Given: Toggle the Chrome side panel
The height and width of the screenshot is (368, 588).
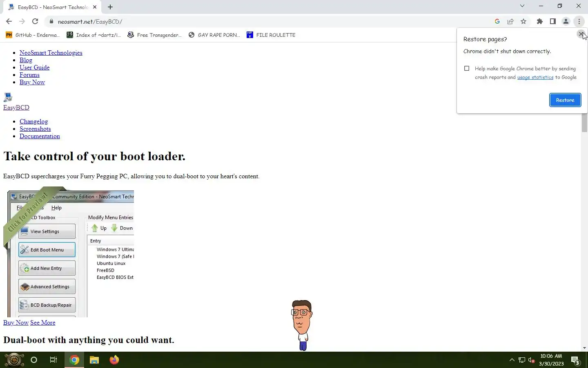Looking at the screenshot, I should click(552, 21).
